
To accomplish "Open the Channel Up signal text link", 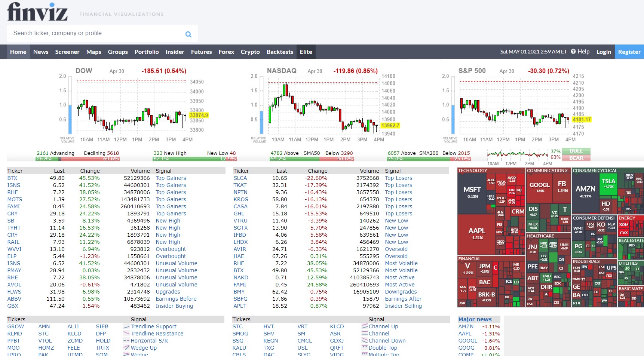I will [x=383, y=326].
